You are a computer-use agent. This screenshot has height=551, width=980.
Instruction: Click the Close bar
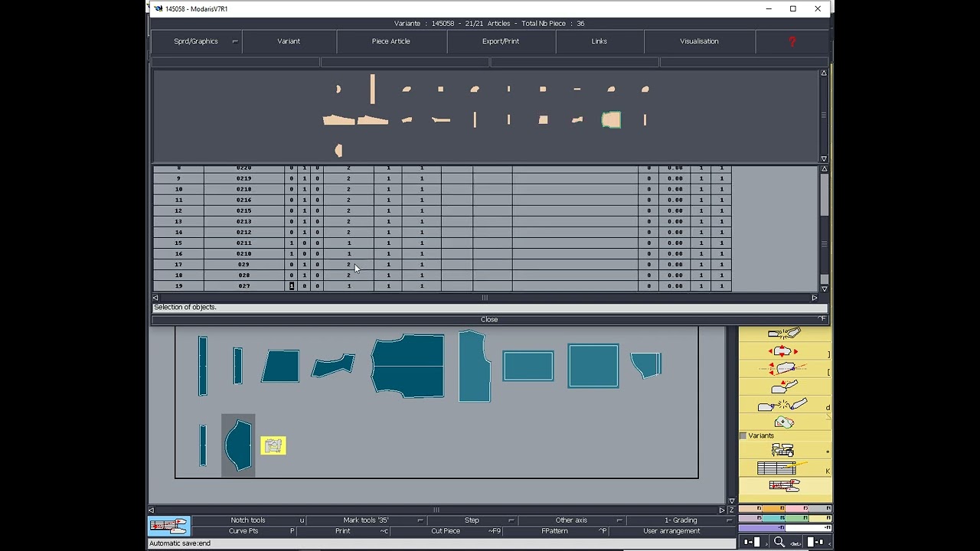pos(489,319)
